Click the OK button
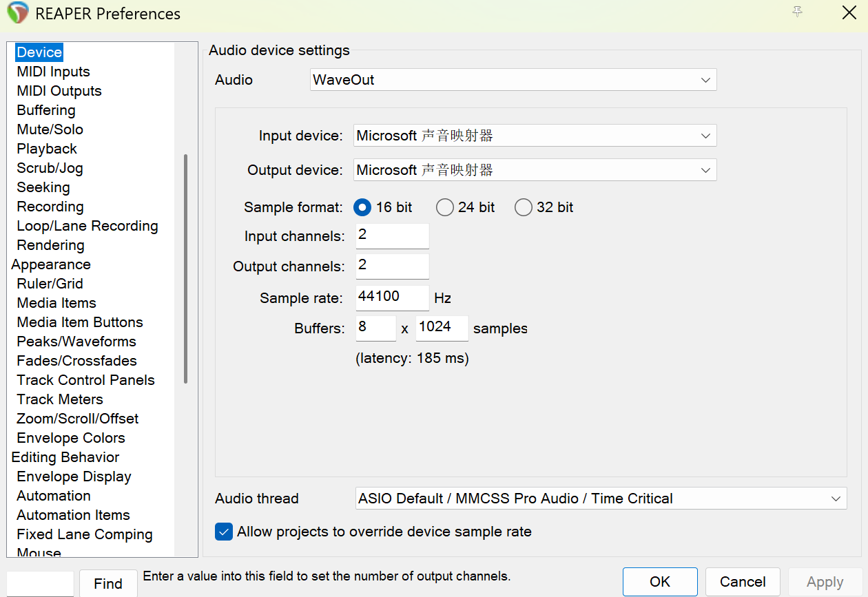The width and height of the screenshot is (868, 597). (659, 582)
